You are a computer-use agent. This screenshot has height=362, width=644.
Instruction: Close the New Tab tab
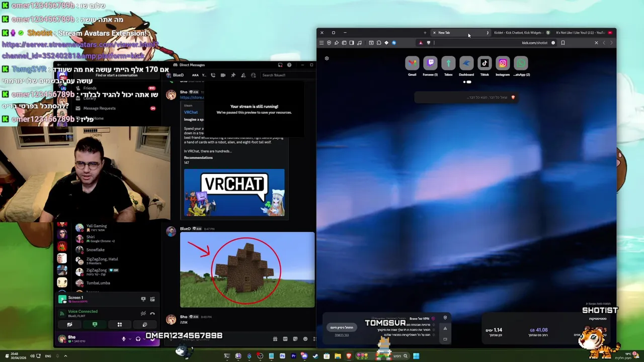[434, 33]
